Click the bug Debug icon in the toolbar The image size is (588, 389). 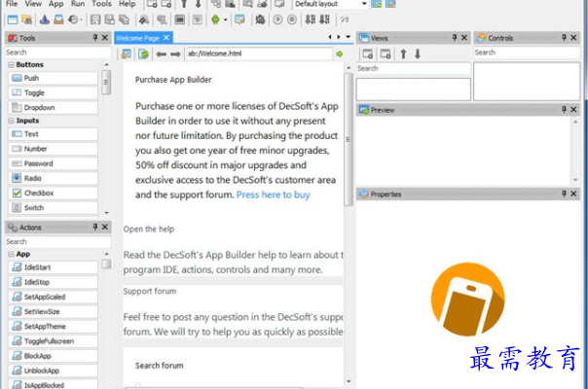[260, 19]
